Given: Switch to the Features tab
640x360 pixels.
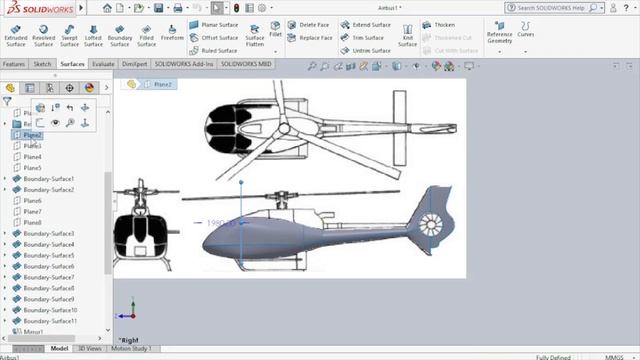Looking at the screenshot, I should (x=14, y=64).
